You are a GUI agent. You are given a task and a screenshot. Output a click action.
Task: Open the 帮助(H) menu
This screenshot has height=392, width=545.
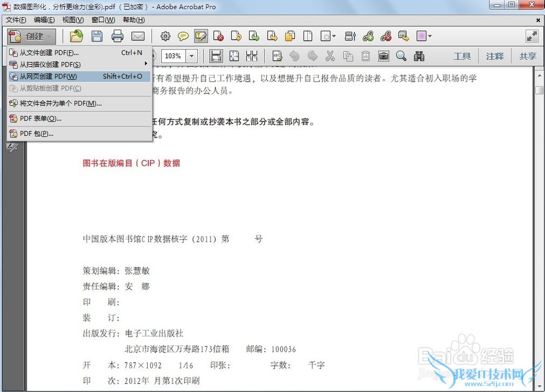134,20
